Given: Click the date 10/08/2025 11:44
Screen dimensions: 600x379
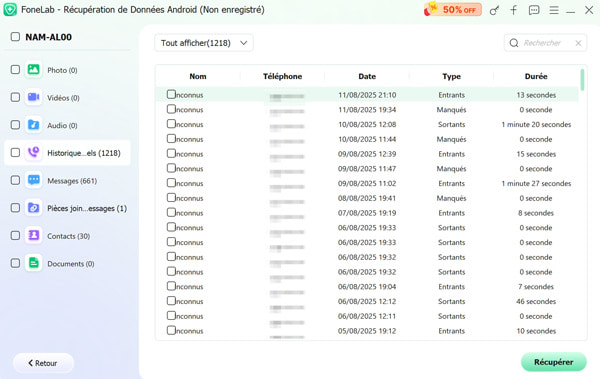Looking at the screenshot, I should click(367, 139).
